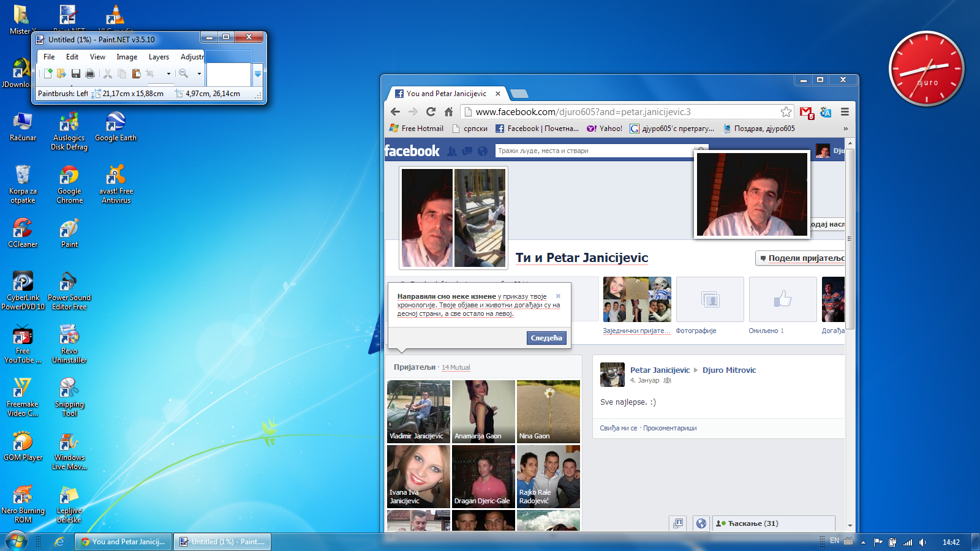The height and width of the screenshot is (551, 980).
Task: Click the Chrome Home button
Action: point(448,112)
